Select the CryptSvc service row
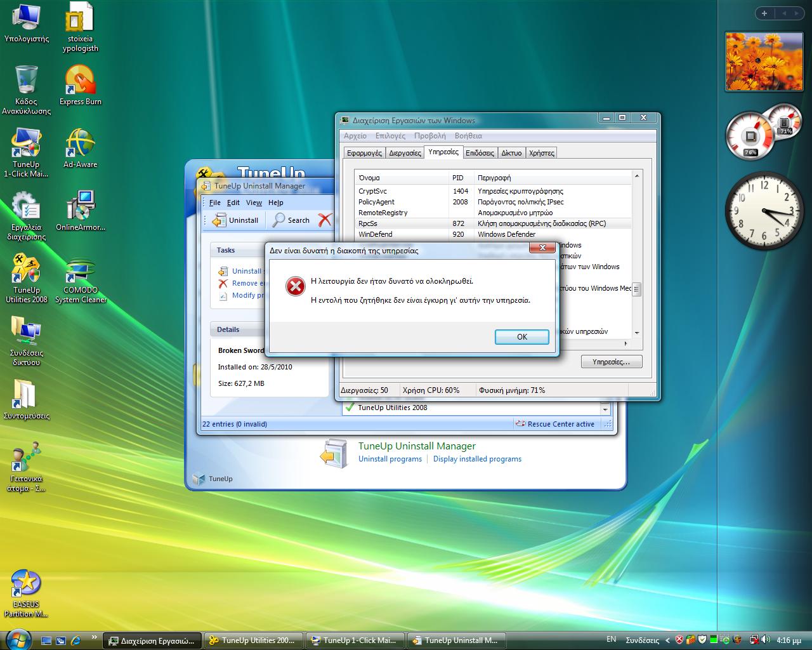This screenshot has height=650, width=812. tap(494, 191)
